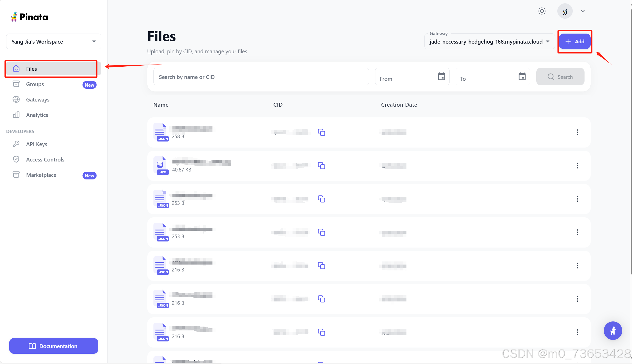632x364 pixels.
Task: Click the floating Pinata feedback icon
Action: pos(613,331)
